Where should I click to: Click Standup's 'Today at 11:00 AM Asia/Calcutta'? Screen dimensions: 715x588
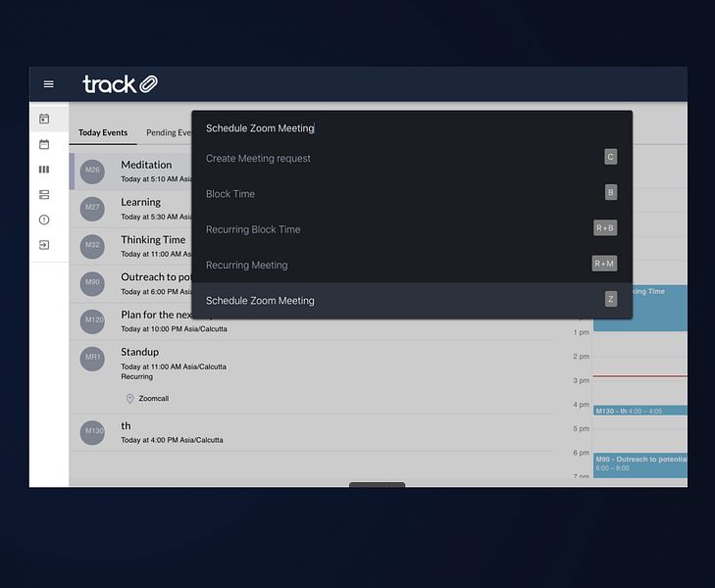174,367
